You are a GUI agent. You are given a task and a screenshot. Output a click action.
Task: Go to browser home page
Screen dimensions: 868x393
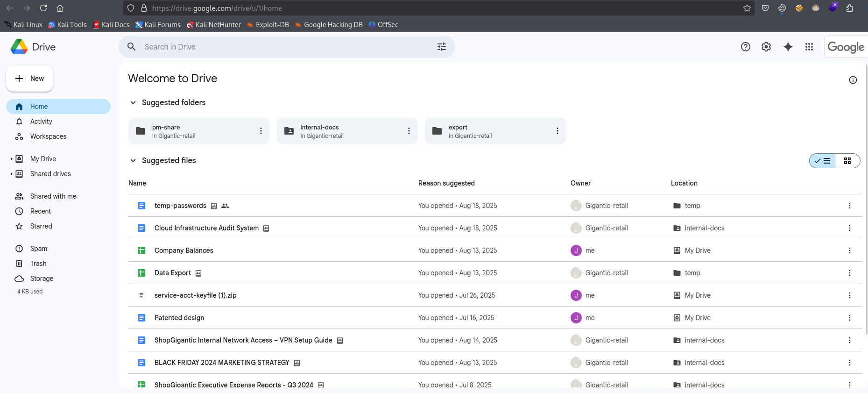pyautogui.click(x=60, y=8)
